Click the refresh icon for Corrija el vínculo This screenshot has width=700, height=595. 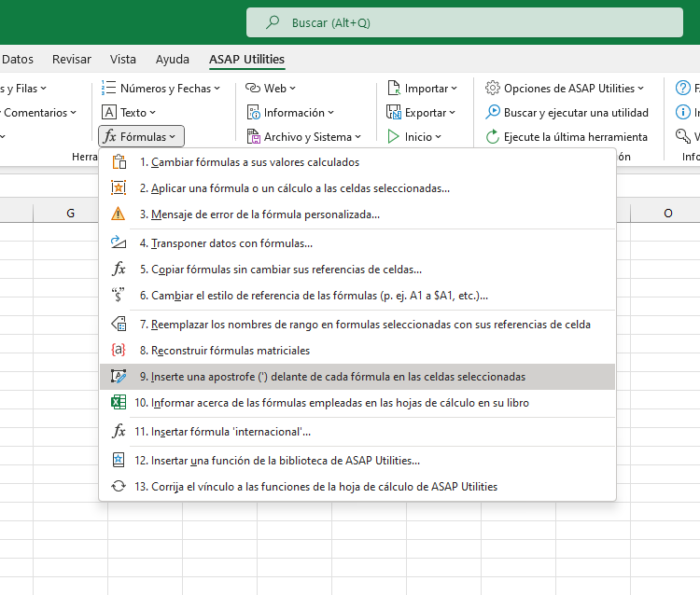[119, 486]
